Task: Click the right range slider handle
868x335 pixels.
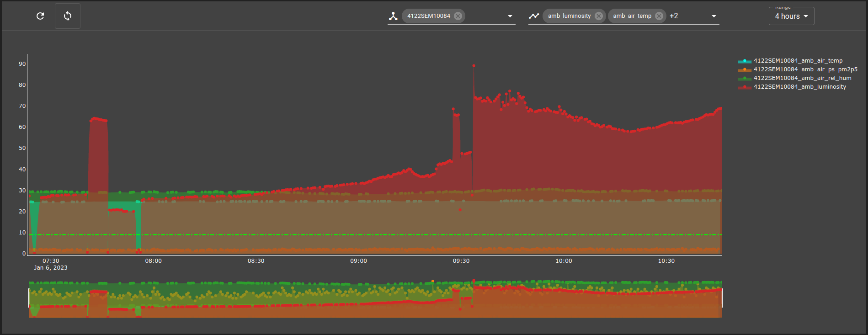Action: pos(722,298)
